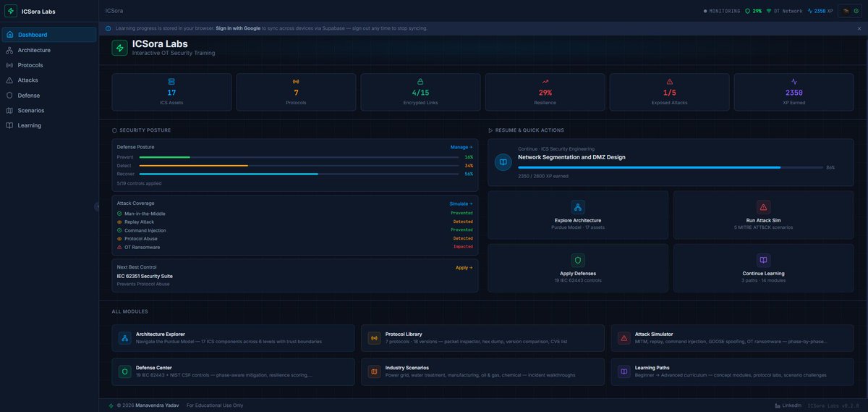Click the Defense Center shield icon
Viewport: 868px width, 412px height.
point(124,371)
